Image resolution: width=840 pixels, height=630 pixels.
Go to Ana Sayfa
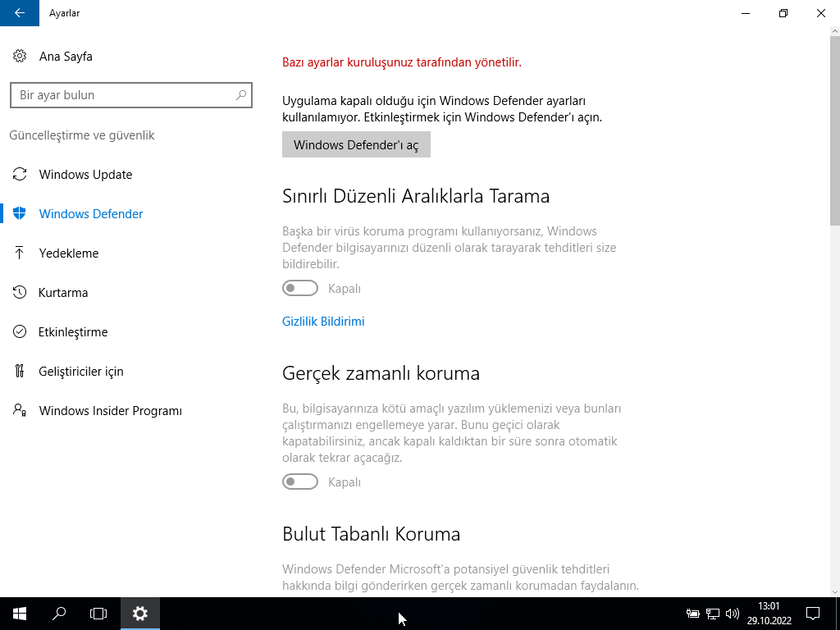(x=66, y=57)
